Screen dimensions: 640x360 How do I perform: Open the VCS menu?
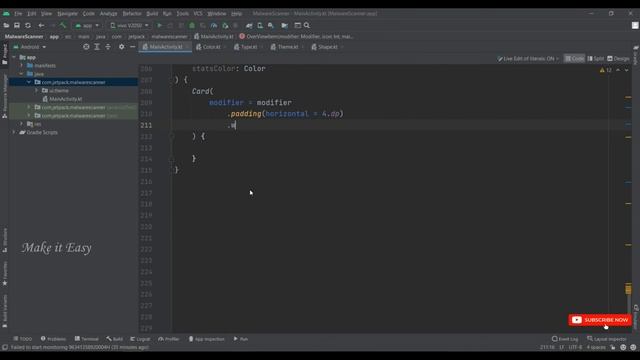(x=198, y=13)
